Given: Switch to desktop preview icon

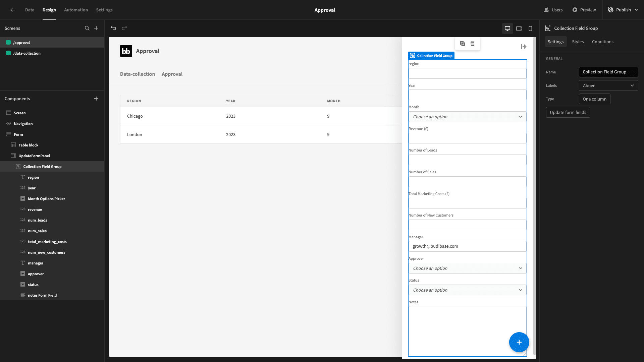Looking at the screenshot, I should tap(507, 28).
